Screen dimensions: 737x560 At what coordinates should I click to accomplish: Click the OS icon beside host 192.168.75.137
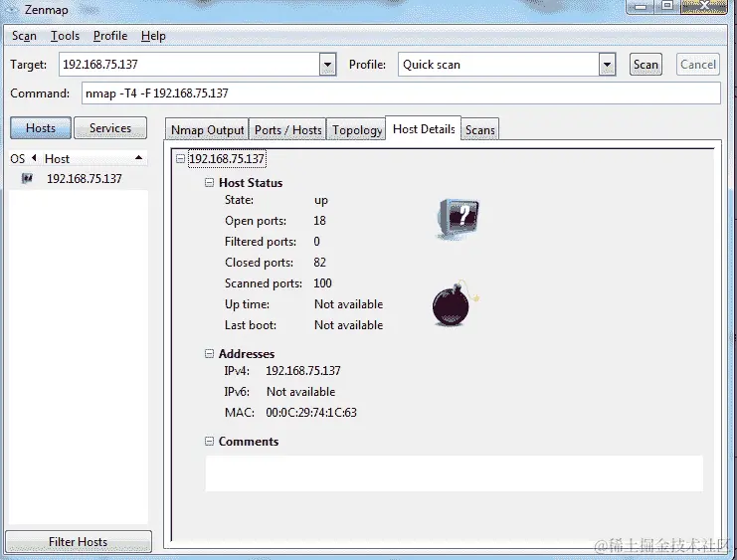[x=27, y=178]
